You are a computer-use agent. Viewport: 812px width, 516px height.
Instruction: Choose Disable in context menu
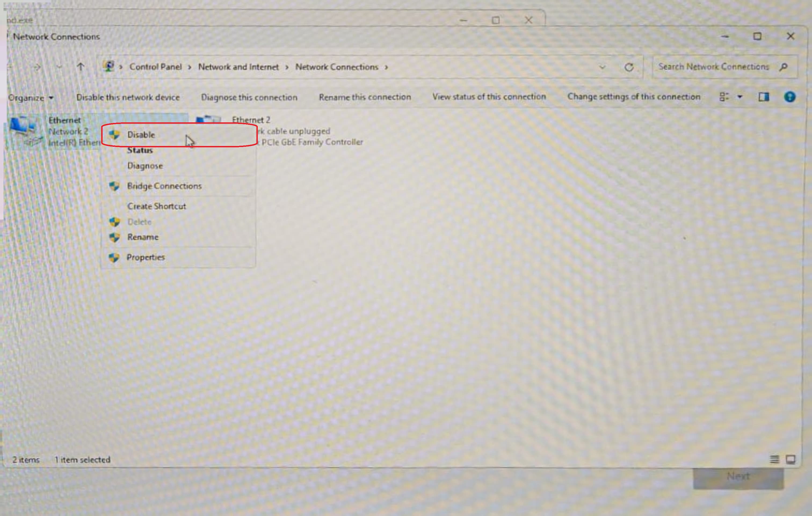pyautogui.click(x=141, y=135)
